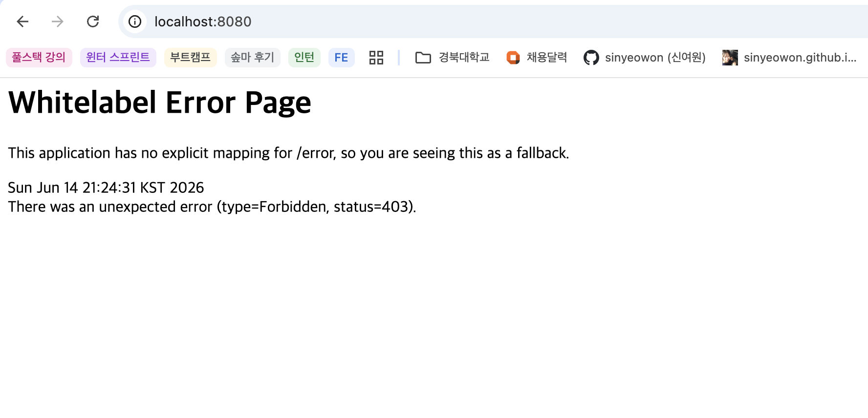Screen dimensions: 868x418
Task: Click the timestamp Sun Jun 14 21:24:31 KST 2026
Action: [106, 188]
